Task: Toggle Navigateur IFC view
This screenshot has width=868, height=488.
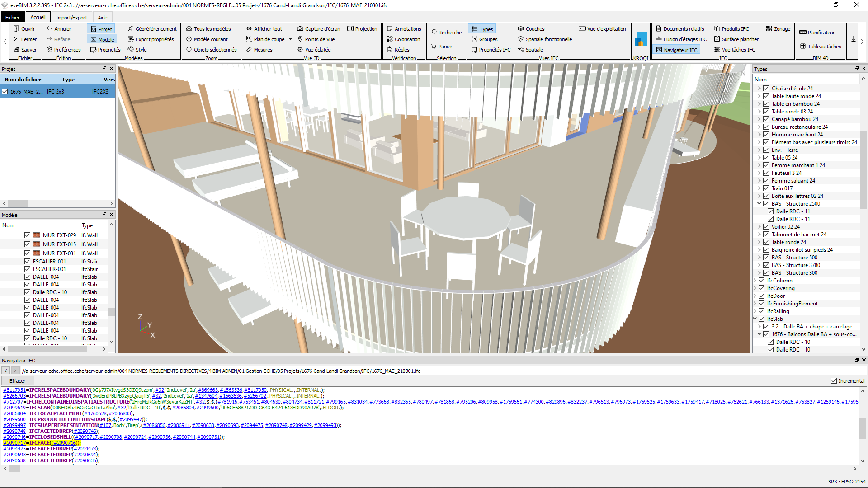Action: click(676, 50)
